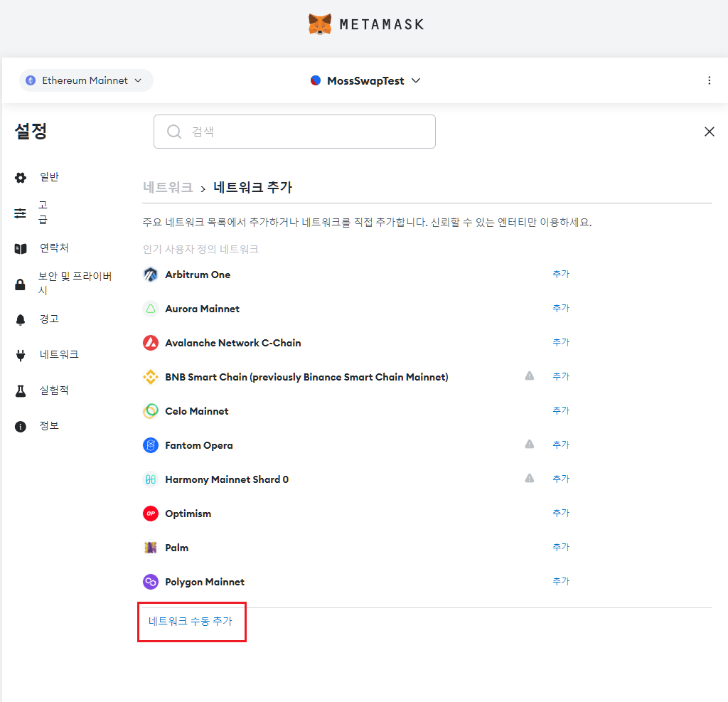Add the Fantom Opera network
728x702 pixels.
pyautogui.click(x=561, y=445)
